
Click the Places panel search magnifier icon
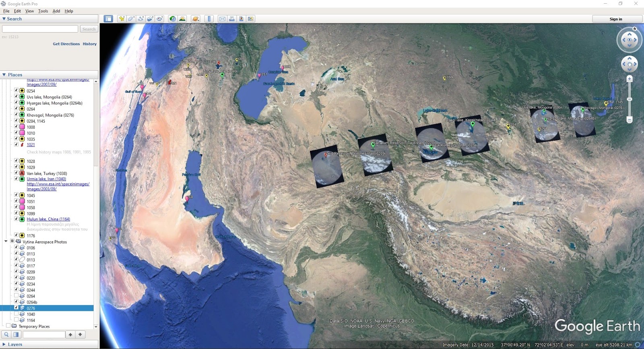[6, 335]
